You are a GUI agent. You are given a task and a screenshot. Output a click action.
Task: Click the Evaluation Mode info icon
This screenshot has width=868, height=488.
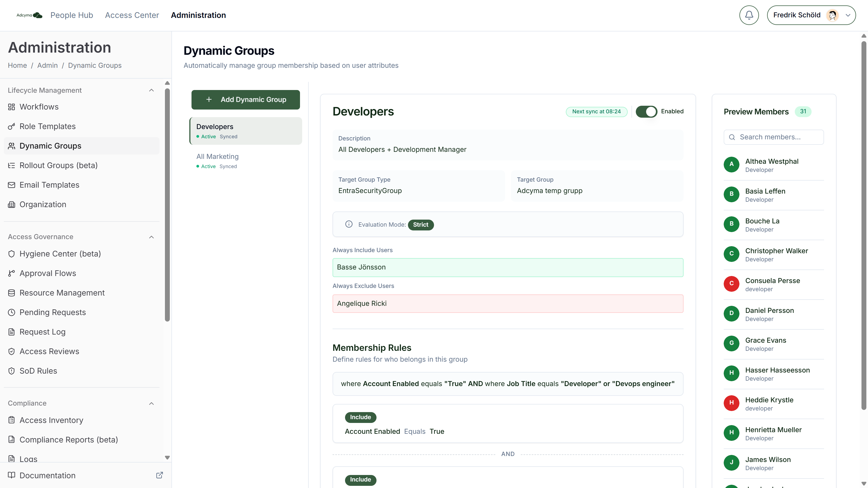point(349,224)
